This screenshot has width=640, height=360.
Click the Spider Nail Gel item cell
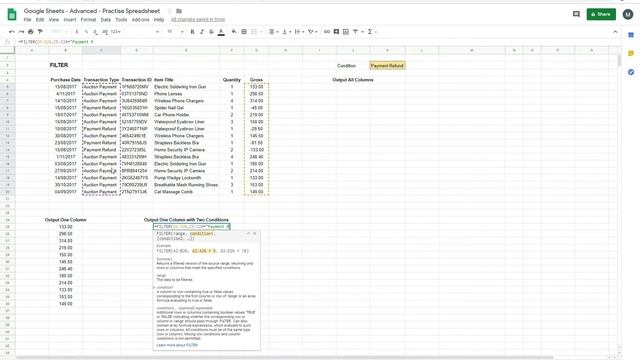click(x=186, y=108)
